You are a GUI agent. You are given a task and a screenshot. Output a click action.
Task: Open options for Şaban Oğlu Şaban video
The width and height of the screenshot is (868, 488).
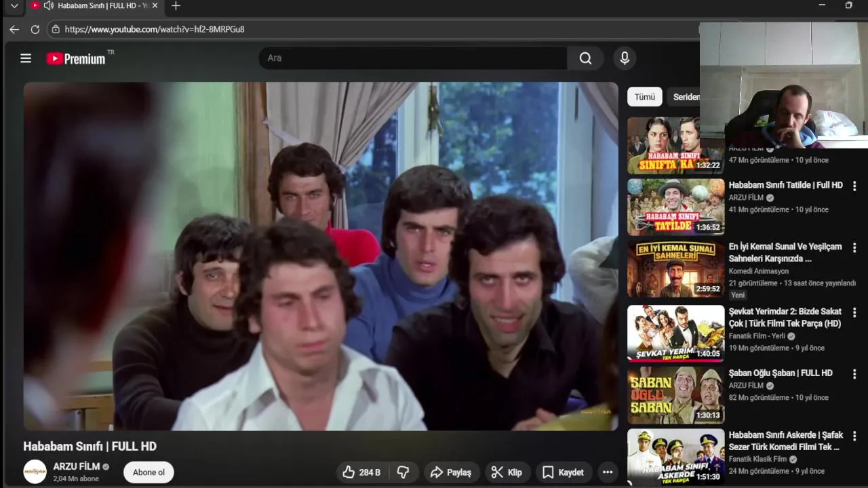(854, 374)
